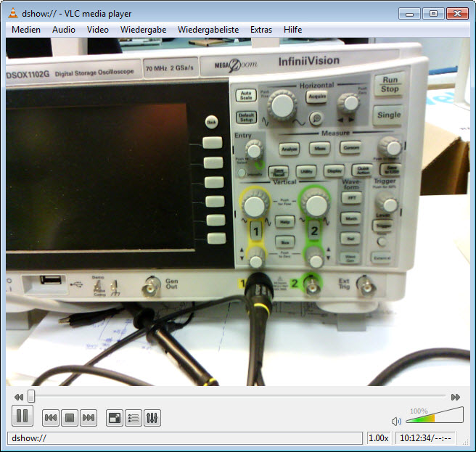
Task: Open the Video menu
Action: point(97,30)
